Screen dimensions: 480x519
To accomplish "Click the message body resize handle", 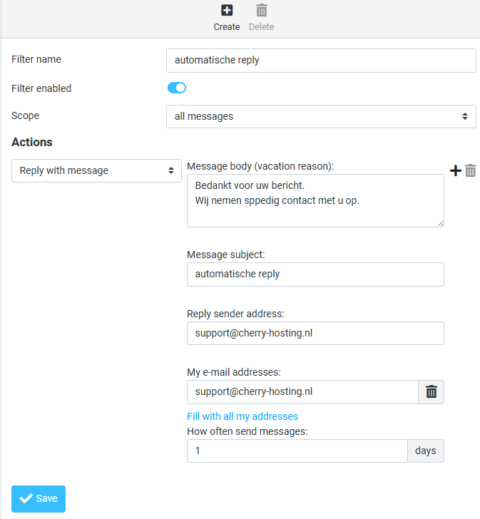I will pos(440,224).
